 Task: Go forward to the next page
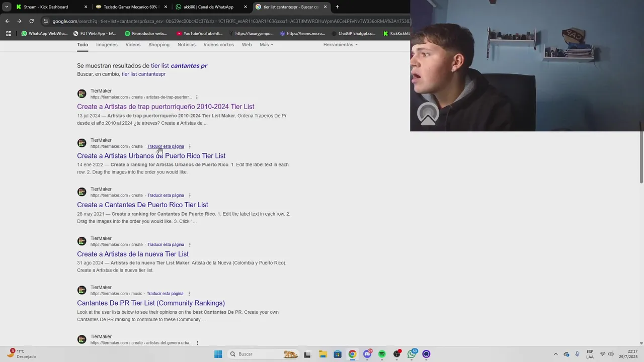19,21
